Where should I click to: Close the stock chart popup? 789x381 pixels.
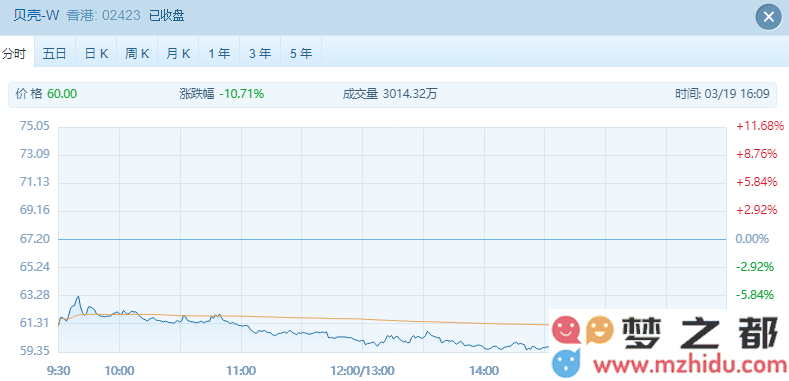coord(768,17)
